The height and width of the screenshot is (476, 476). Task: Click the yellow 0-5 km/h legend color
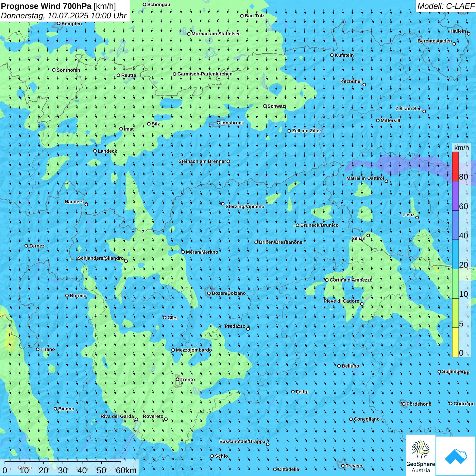click(455, 342)
